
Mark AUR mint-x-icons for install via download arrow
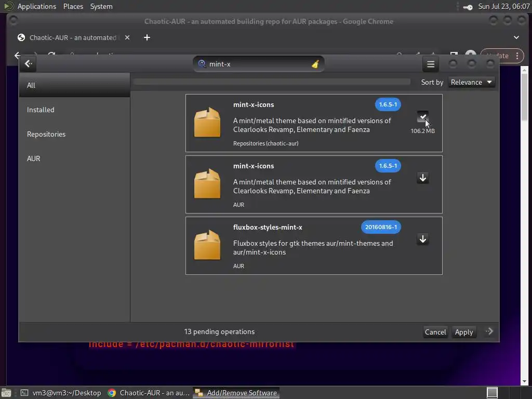tap(423, 178)
